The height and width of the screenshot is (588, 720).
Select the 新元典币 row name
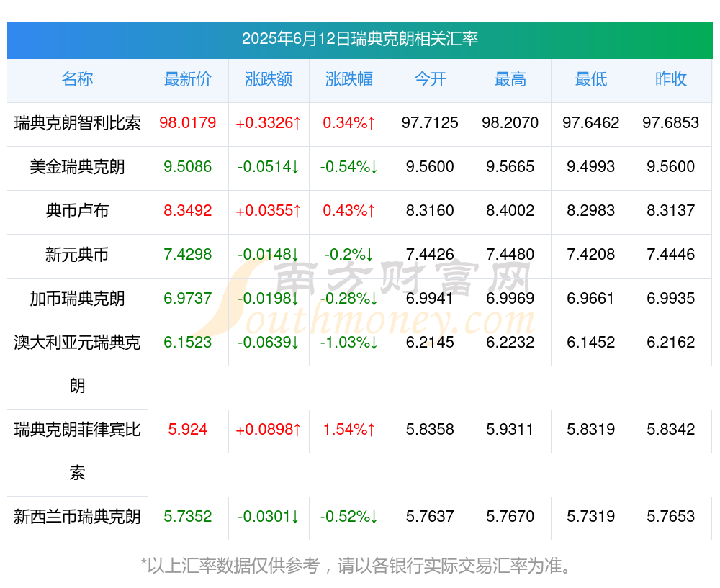[77, 254]
